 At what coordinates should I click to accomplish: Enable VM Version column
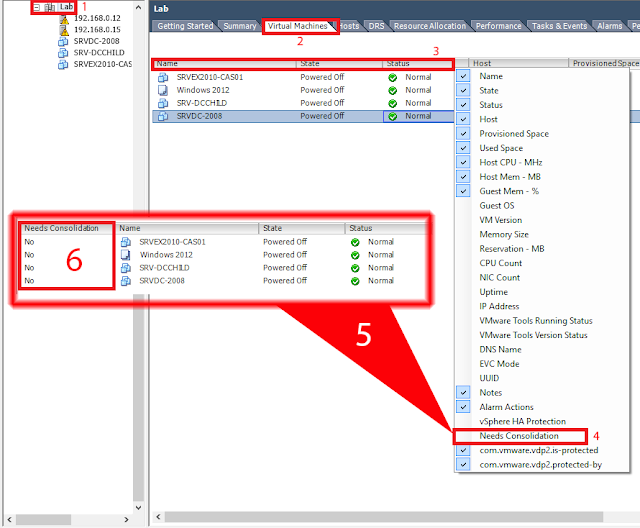click(x=542, y=220)
